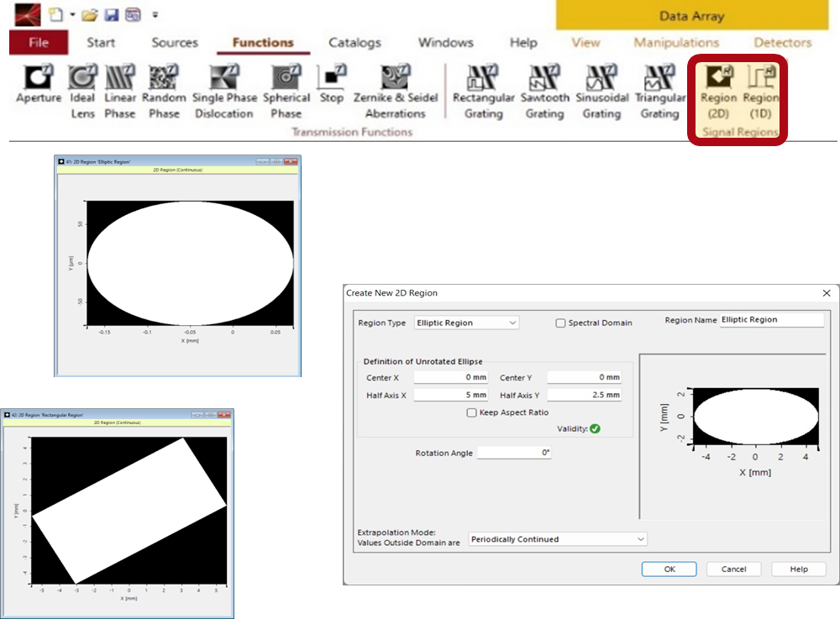Viewport: 840px width, 619px height.
Task: Click Cancel in Create New 2D Region
Action: click(x=733, y=569)
